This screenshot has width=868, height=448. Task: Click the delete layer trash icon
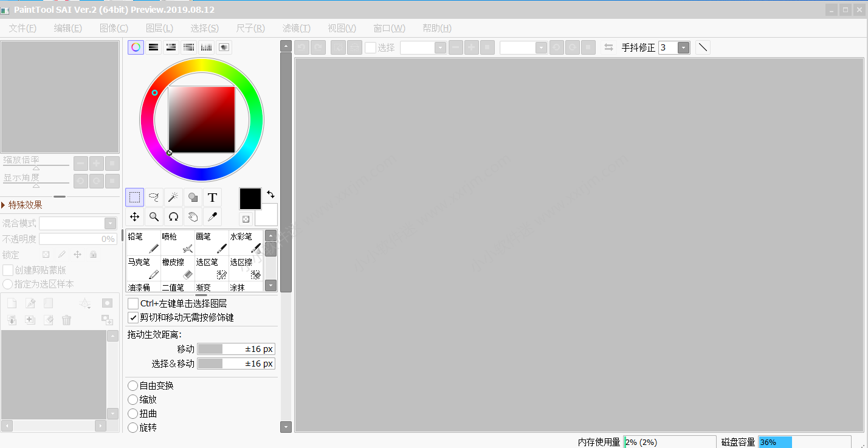(67, 320)
